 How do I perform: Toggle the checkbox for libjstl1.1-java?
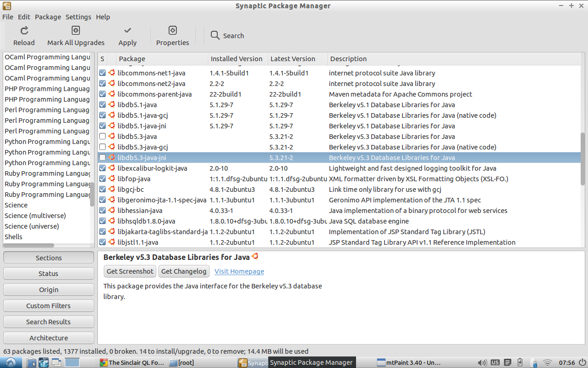click(102, 242)
